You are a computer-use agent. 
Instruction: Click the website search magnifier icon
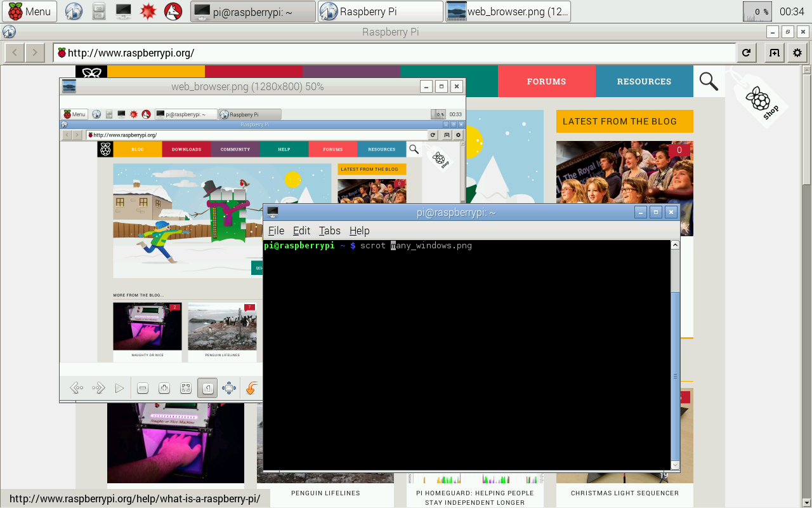point(709,81)
